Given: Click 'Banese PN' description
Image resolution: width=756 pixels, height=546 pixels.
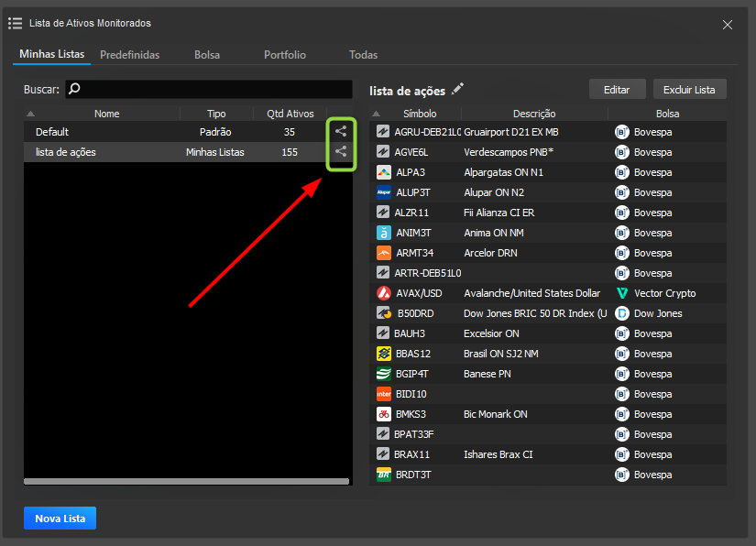Looking at the screenshot, I should 487,374.
